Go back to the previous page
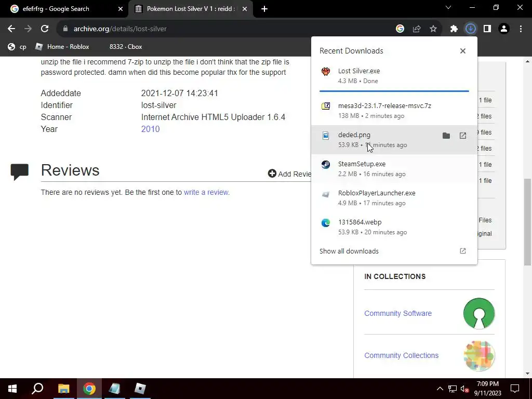Screen dimensions: 532x399 [x=11, y=29]
